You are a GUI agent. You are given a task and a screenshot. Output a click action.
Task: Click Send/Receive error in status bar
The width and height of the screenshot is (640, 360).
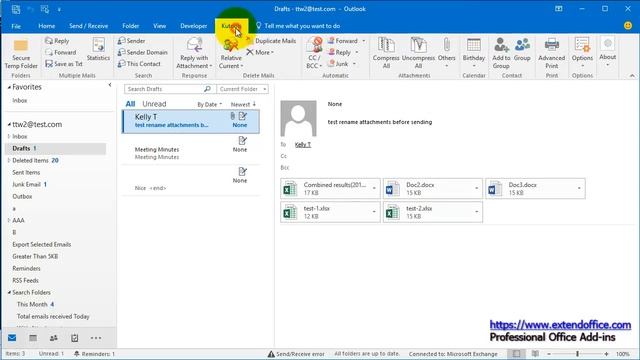pos(296,354)
